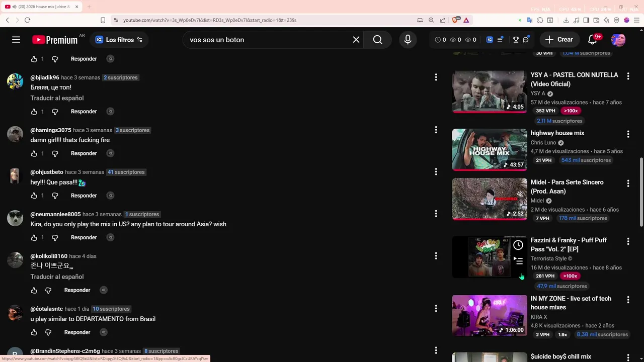This screenshot has height=362, width=644.
Task: Go back in browser history
Action: [7, 20]
